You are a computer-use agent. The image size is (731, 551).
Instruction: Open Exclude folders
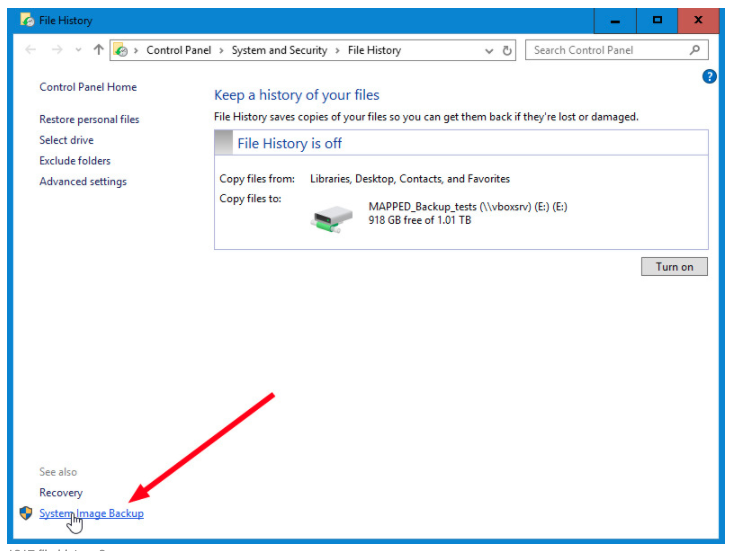(75, 160)
